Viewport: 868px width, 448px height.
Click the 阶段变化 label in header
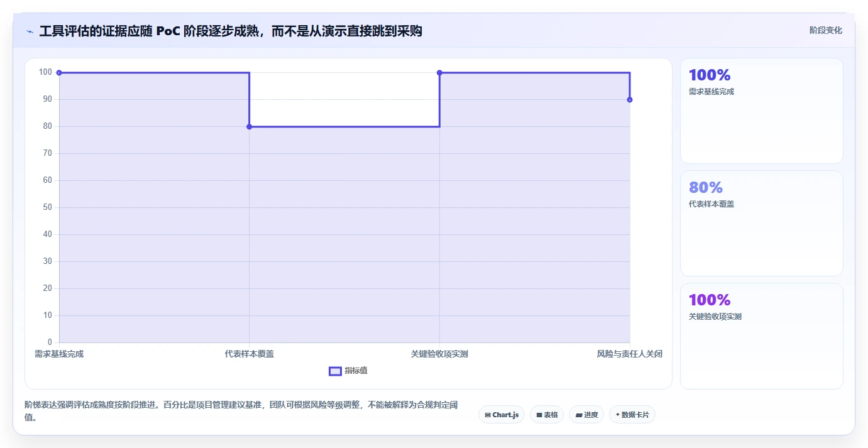pos(825,30)
